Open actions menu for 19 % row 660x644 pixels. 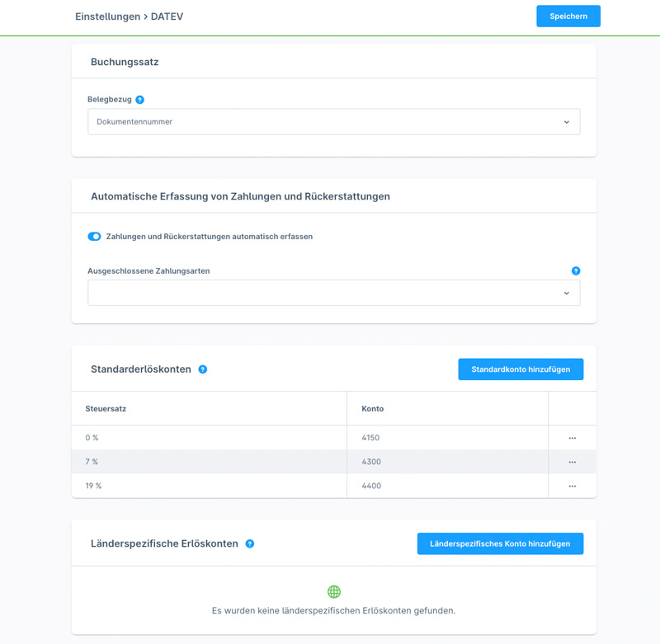[x=572, y=487]
